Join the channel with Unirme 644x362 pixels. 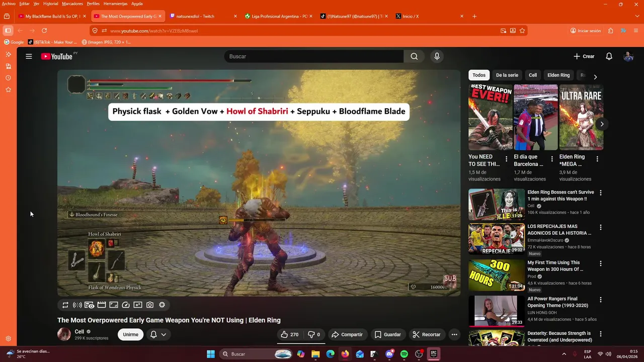tap(130, 334)
